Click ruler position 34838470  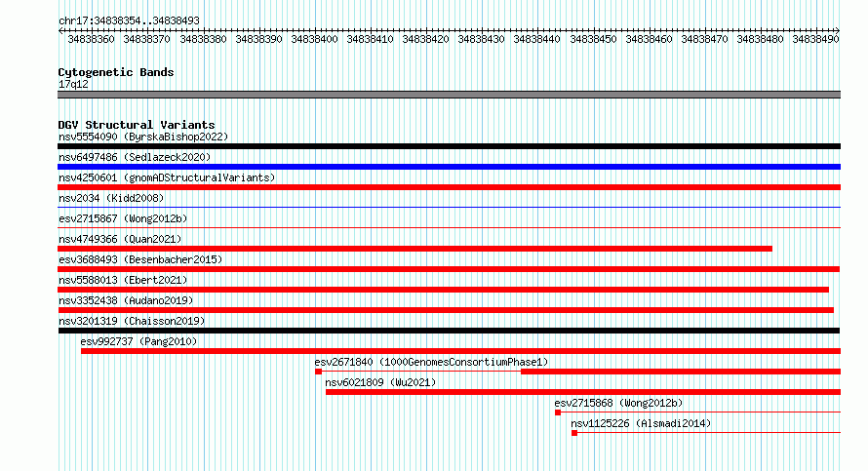point(704,39)
